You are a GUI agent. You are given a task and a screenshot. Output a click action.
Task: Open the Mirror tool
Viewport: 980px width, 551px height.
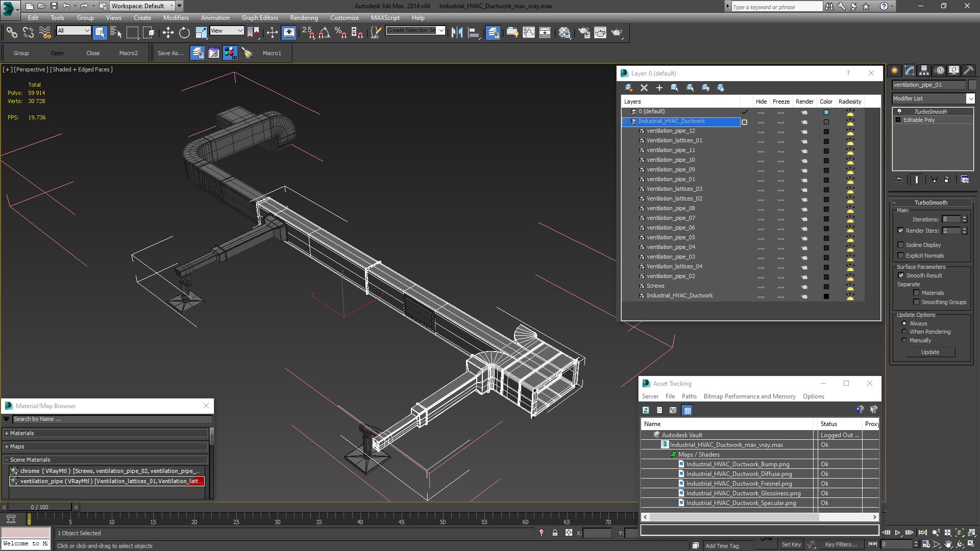point(457,33)
